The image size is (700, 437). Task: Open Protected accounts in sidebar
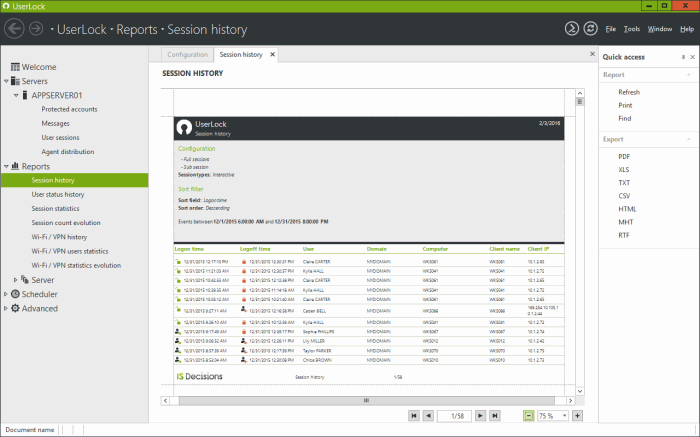pos(69,109)
